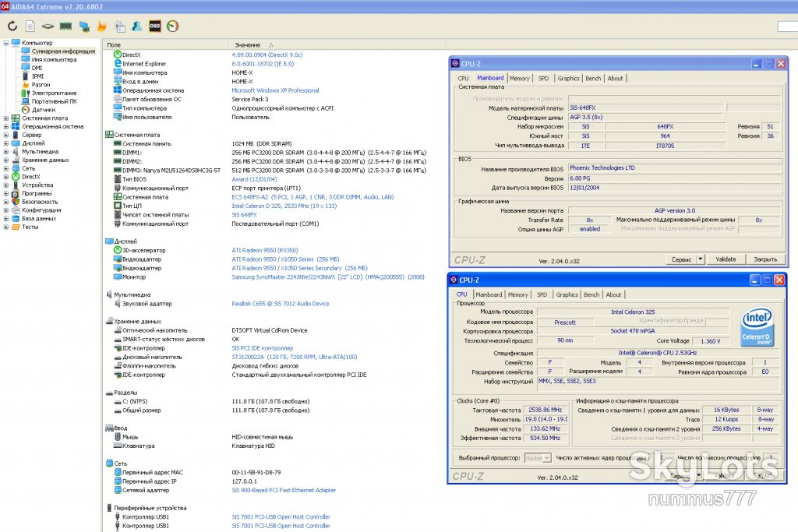
Task: Collapse the Компьютер tree node
Action: pyautogui.click(x=5, y=43)
